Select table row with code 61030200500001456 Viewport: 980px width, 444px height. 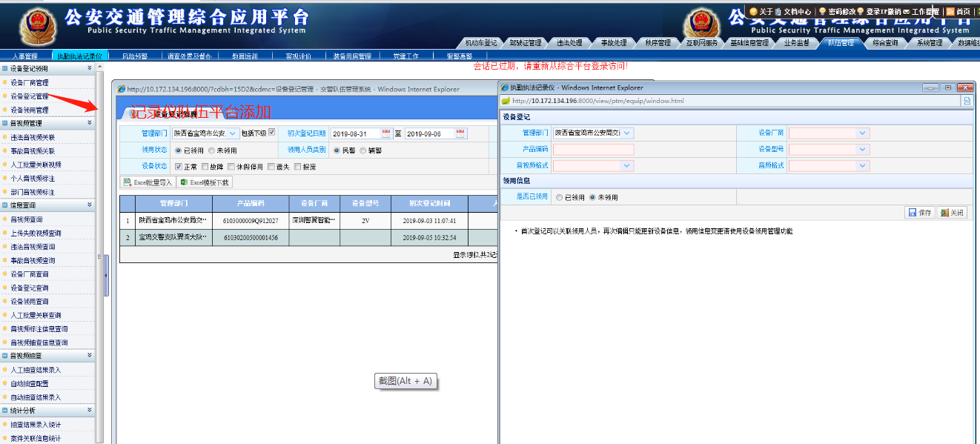(308, 237)
